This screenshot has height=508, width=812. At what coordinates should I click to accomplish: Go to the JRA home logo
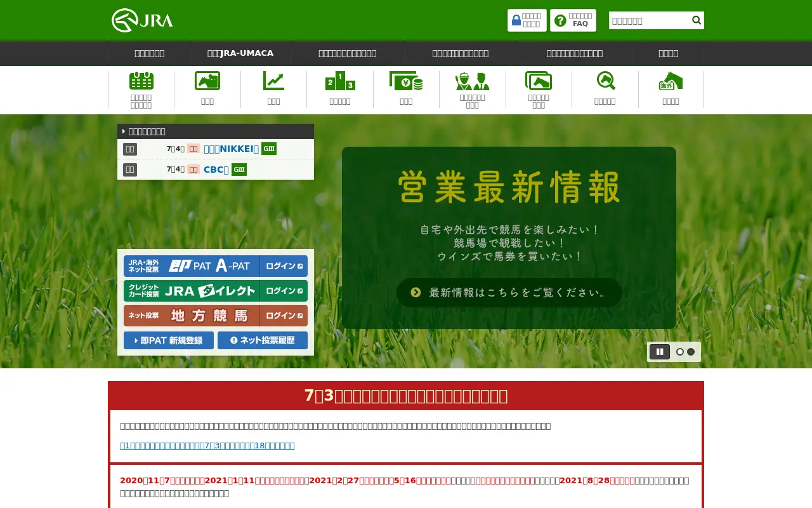142,20
